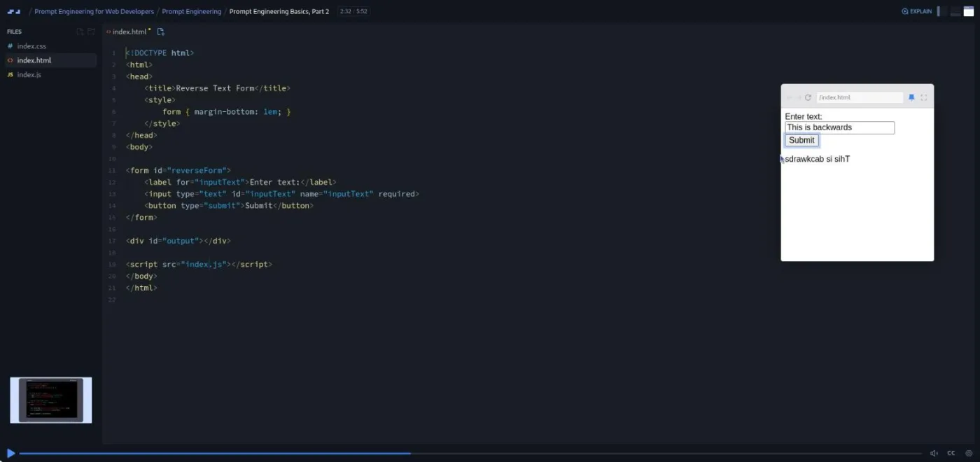The width and height of the screenshot is (980, 462).
Task: Open the Prompt Engineering for Web Developers breadcrumb
Action: (94, 11)
